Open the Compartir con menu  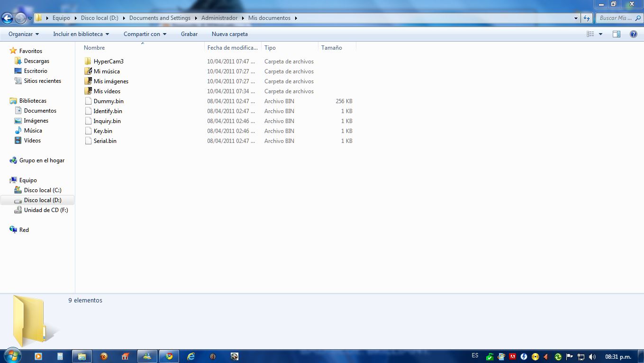pyautogui.click(x=145, y=34)
